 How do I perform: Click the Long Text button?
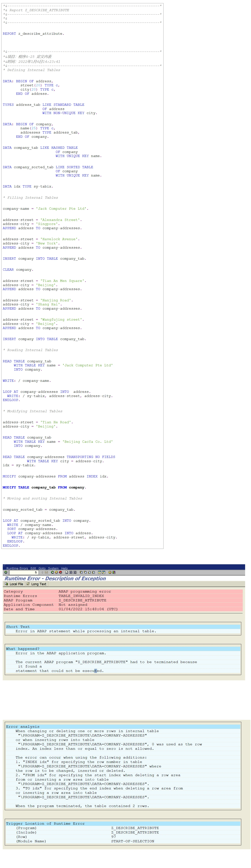[x=36, y=584]
